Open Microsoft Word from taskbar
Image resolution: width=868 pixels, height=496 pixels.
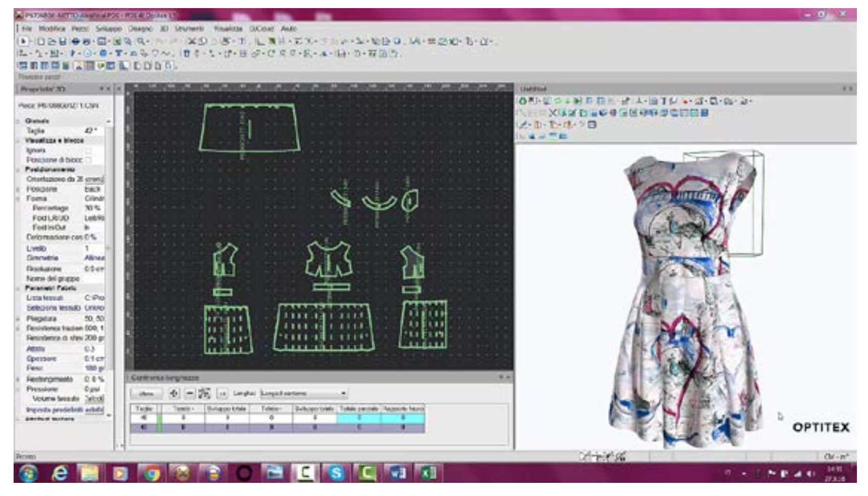click(397, 473)
